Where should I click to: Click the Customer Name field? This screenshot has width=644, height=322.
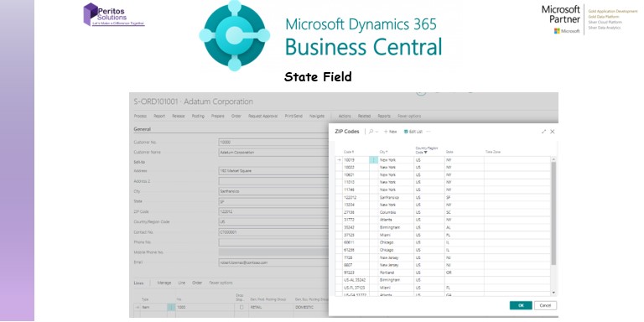[x=273, y=153]
